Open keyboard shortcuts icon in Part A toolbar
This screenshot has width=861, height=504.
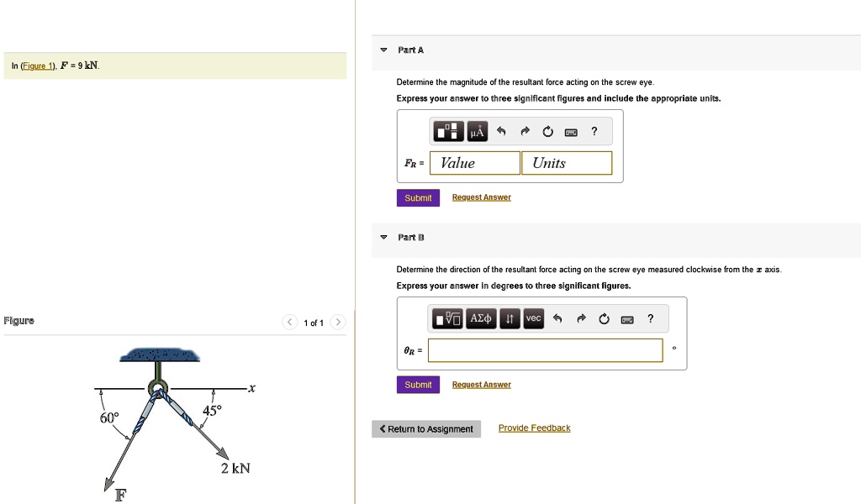(571, 131)
